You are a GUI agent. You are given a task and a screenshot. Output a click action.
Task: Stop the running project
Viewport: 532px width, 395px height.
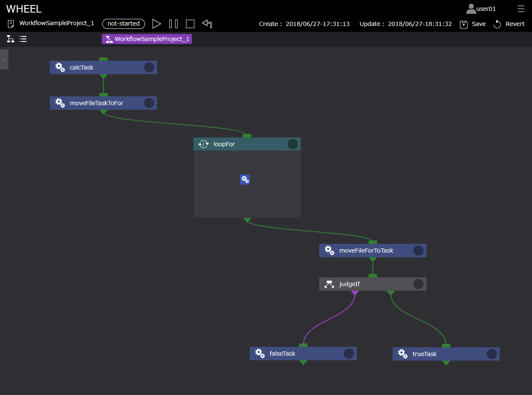tap(190, 24)
